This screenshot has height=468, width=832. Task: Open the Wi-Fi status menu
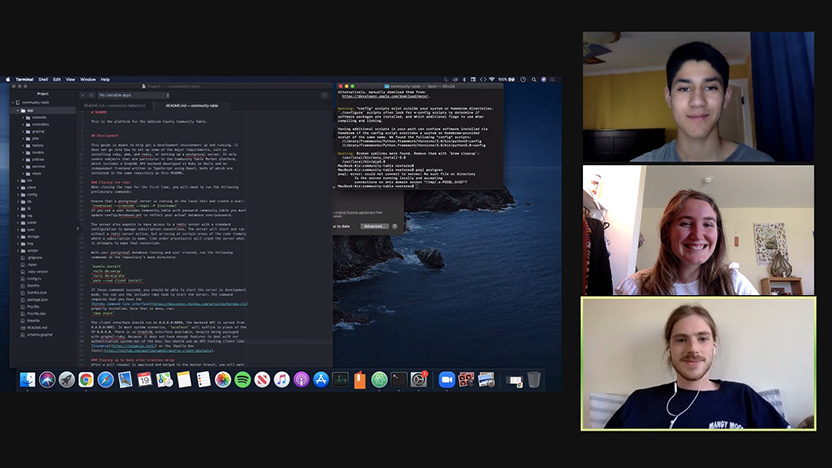pos(490,79)
